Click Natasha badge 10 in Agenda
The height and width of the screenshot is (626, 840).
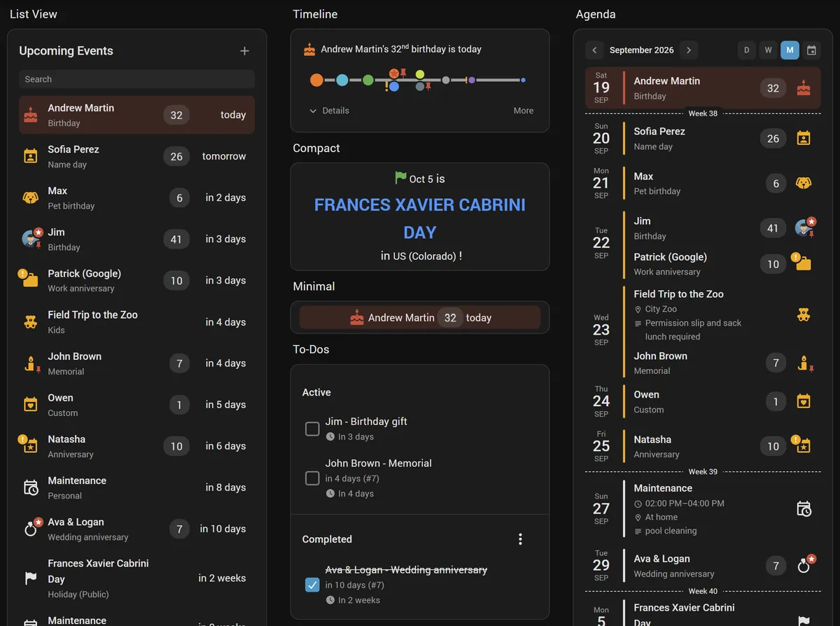(773, 446)
